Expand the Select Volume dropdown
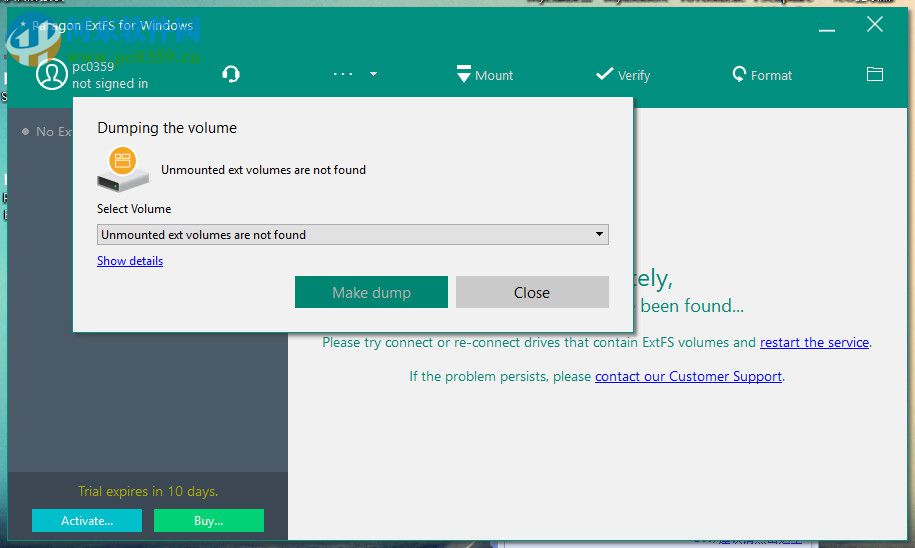The image size is (915, 548). [352, 235]
